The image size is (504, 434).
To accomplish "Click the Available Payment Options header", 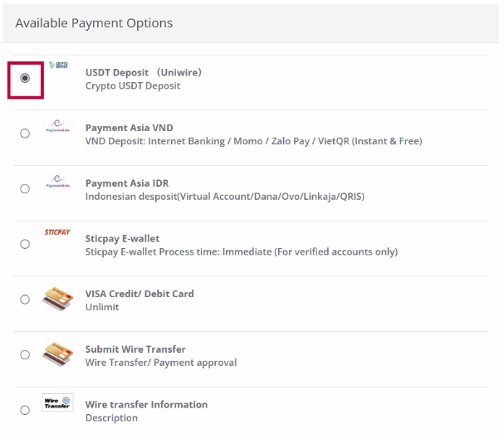I will click(x=94, y=22).
